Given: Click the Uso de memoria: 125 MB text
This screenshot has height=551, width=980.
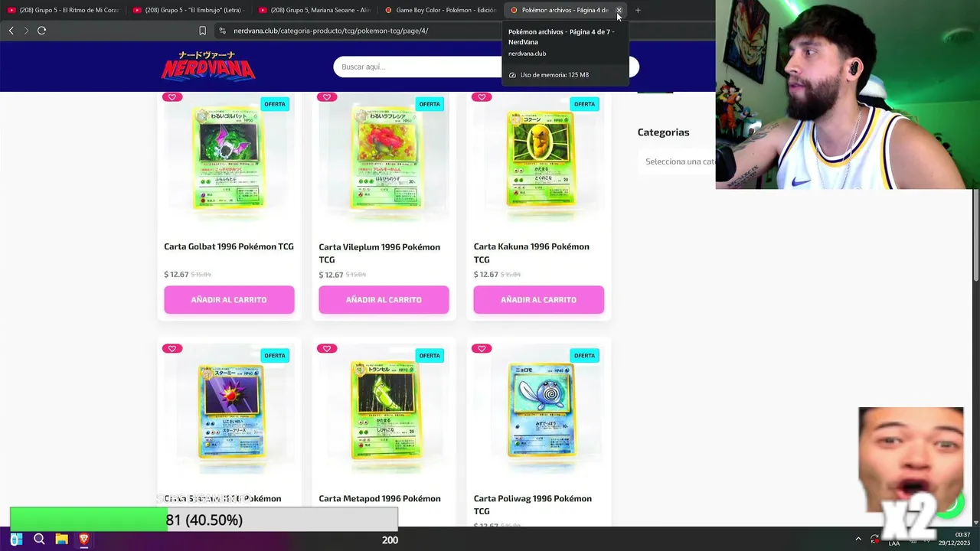Looking at the screenshot, I should [554, 75].
